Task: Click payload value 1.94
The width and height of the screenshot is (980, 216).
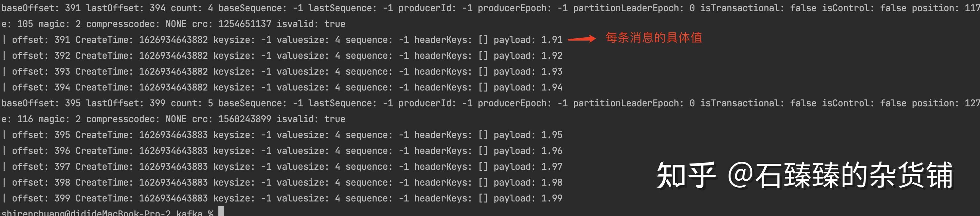Action: 552,87
